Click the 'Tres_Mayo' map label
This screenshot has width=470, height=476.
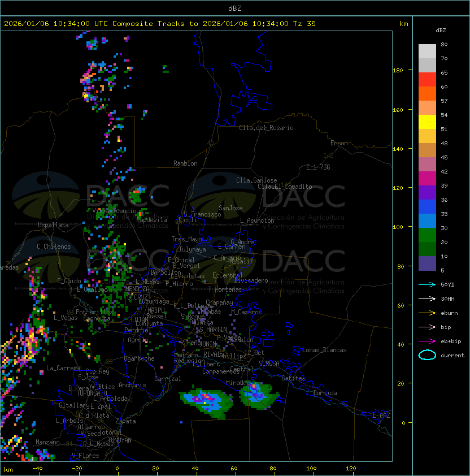(x=186, y=239)
